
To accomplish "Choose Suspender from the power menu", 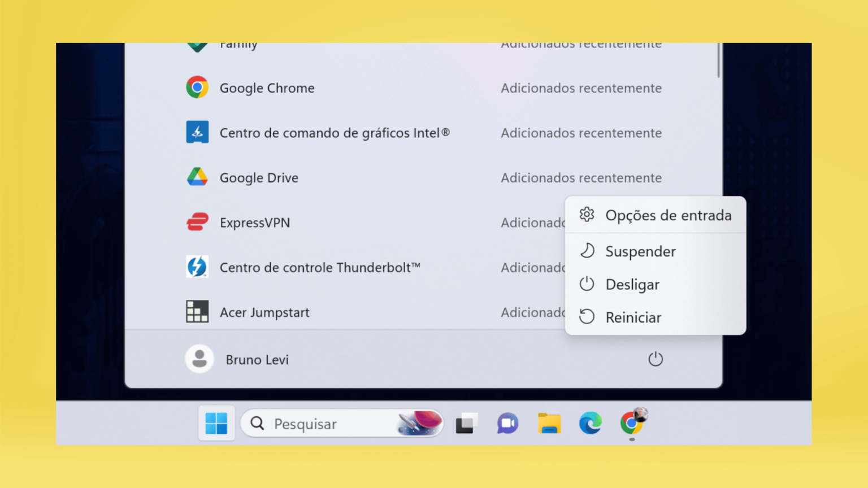I will pyautogui.click(x=656, y=251).
